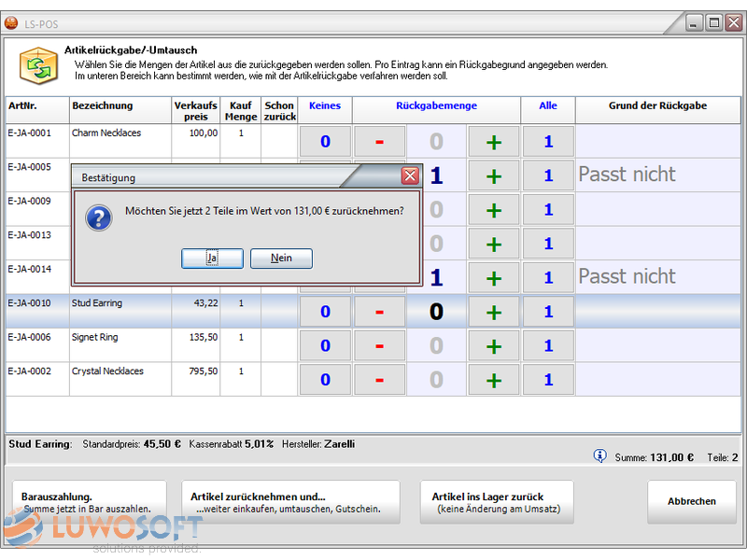
Task: Increase return quantity for Charm Necklaces
Action: pos(494,142)
